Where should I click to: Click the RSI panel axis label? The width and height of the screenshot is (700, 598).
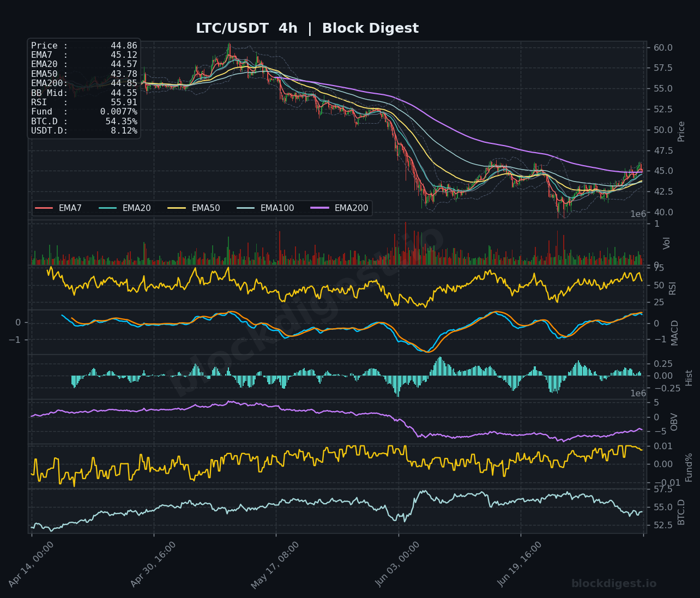672,288
